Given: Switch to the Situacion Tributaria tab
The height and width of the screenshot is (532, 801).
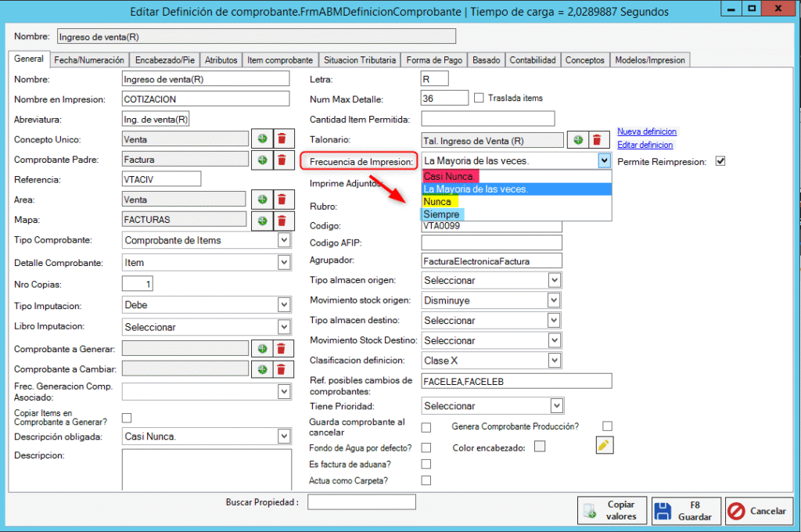Looking at the screenshot, I should (x=359, y=60).
